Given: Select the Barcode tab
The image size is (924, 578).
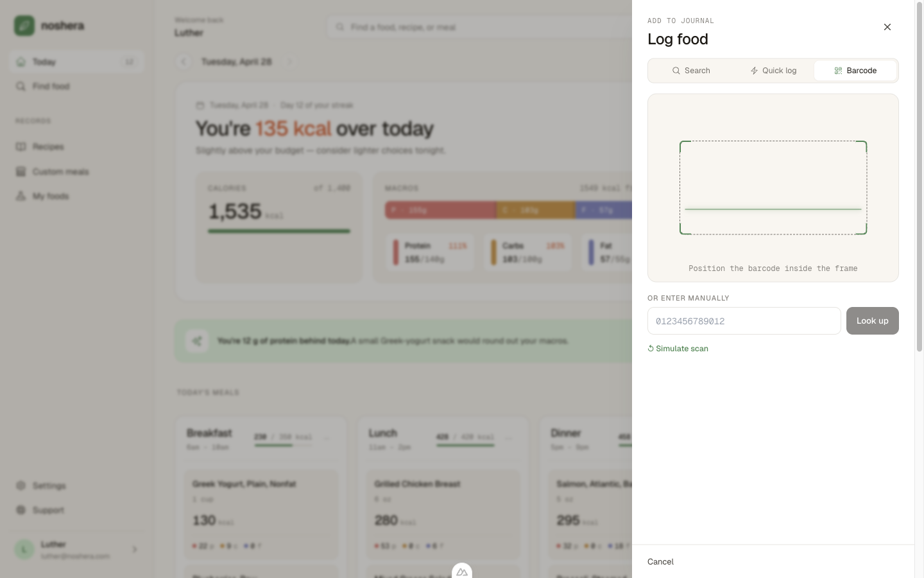Looking at the screenshot, I should (x=855, y=71).
